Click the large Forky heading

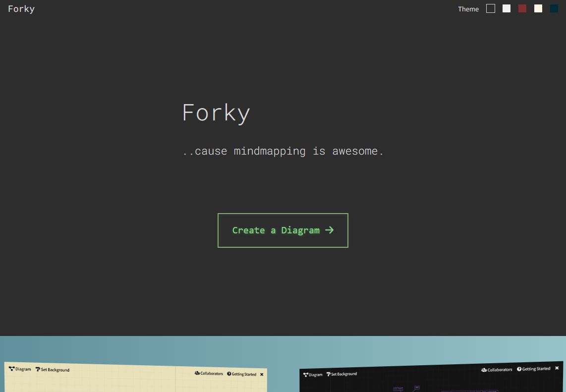click(x=216, y=113)
